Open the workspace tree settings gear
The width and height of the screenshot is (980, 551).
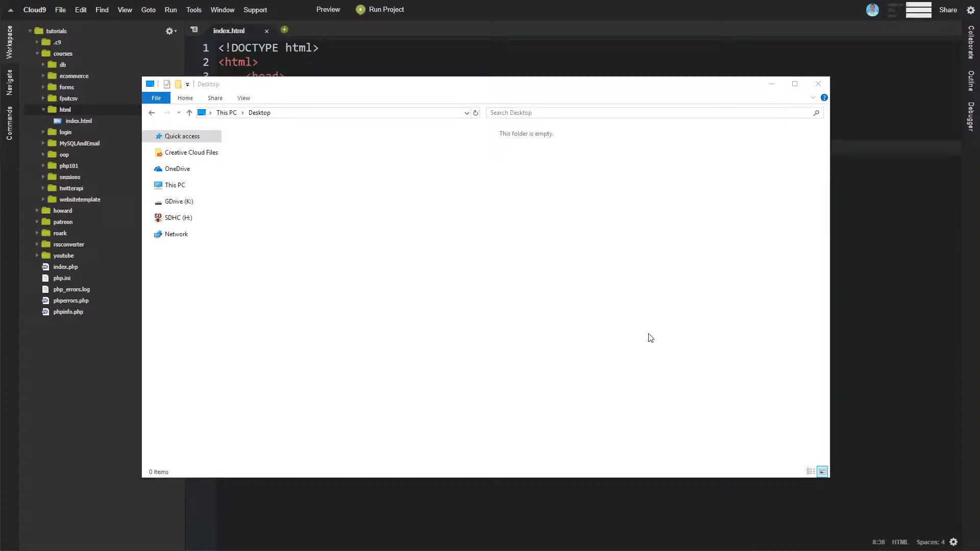pyautogui.click(x=170, y=31)
